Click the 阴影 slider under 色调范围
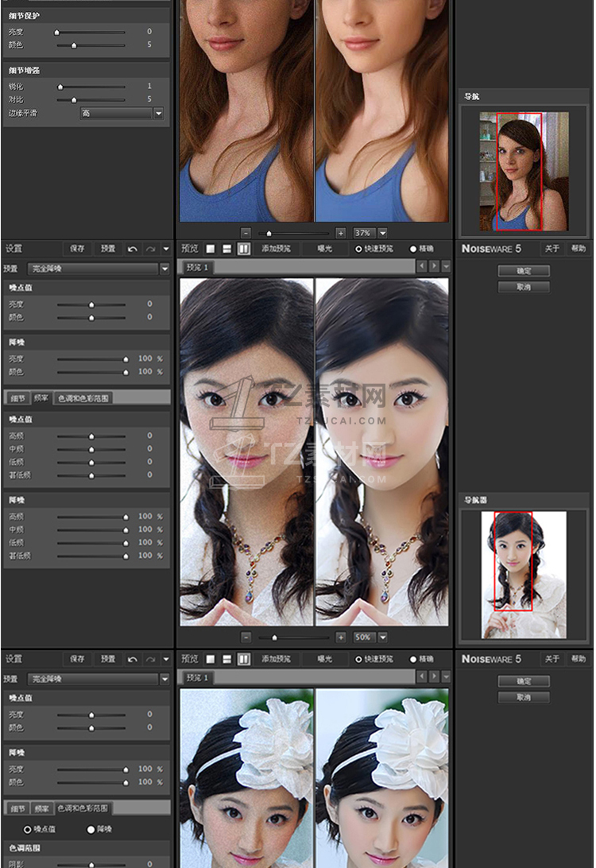 point(91,864)
